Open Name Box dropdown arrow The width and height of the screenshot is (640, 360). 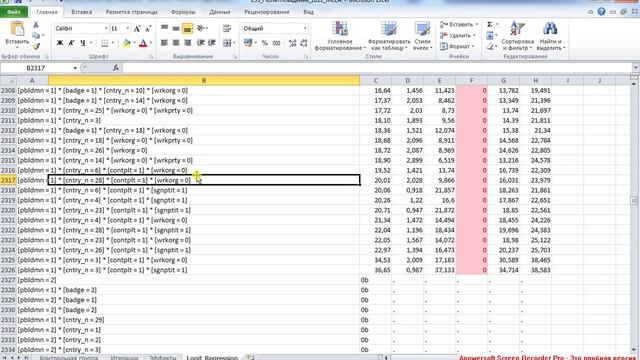tap(75, 68)
